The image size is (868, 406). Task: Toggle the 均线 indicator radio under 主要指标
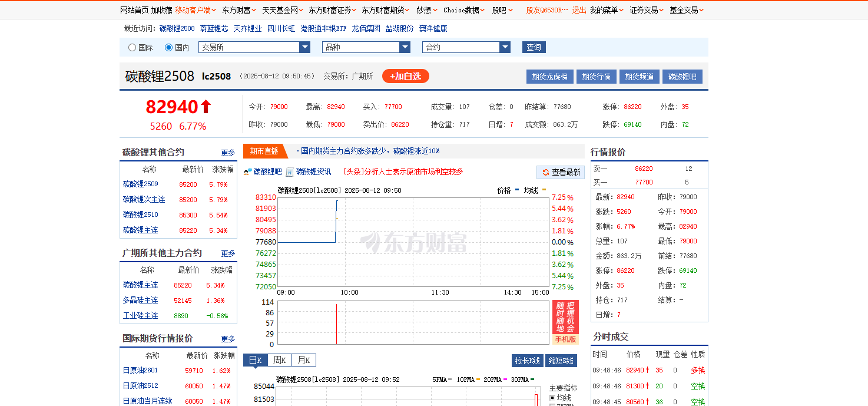[552, 398]
